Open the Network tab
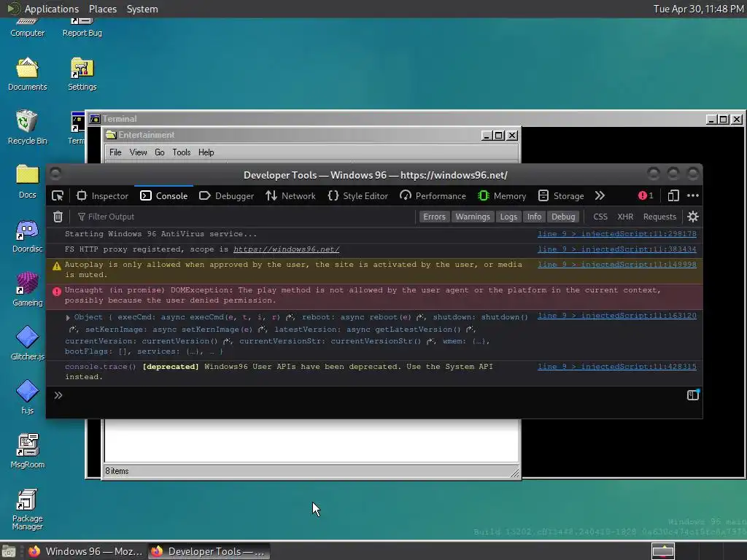 290,195
